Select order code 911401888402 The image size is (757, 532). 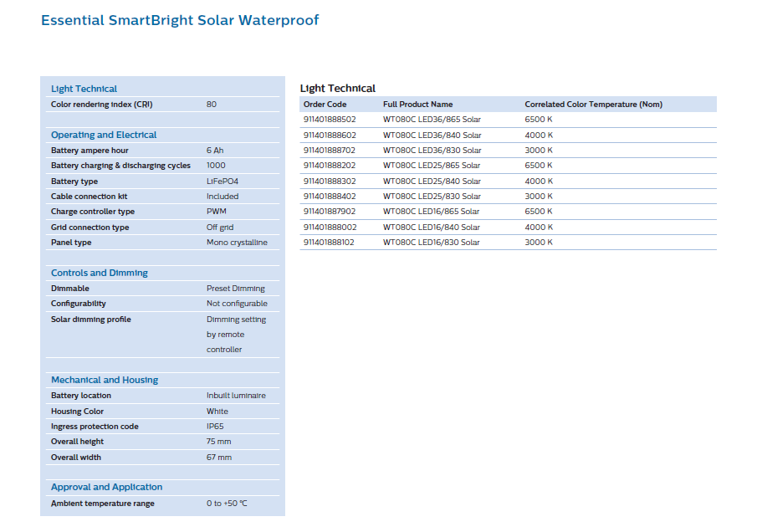(330, 196)
